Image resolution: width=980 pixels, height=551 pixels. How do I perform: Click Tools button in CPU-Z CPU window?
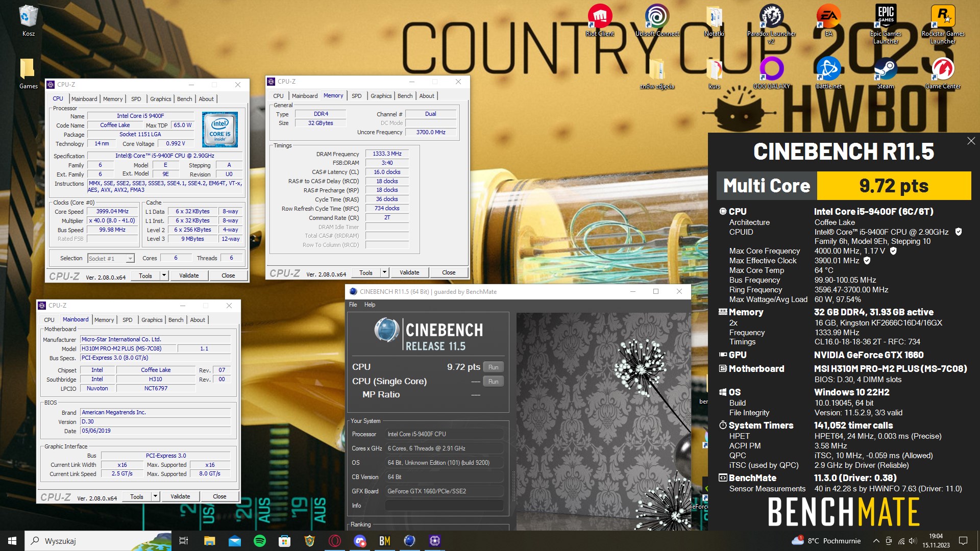(145, 275)
